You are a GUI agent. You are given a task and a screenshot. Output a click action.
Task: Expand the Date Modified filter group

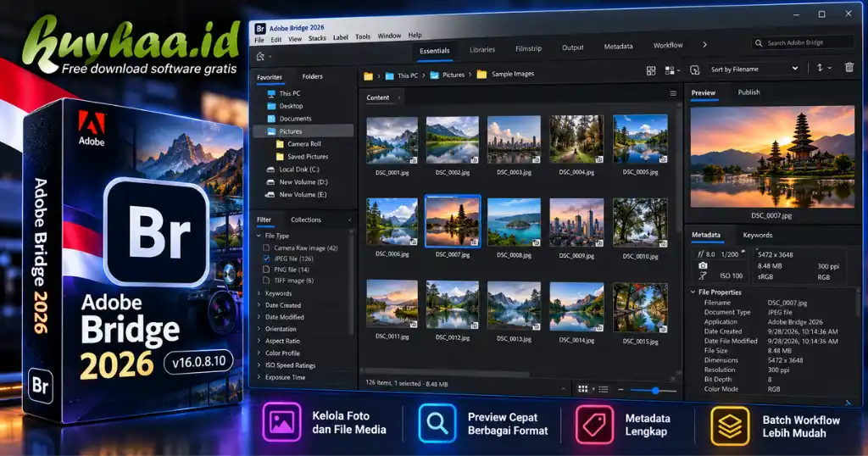[259, 317]
